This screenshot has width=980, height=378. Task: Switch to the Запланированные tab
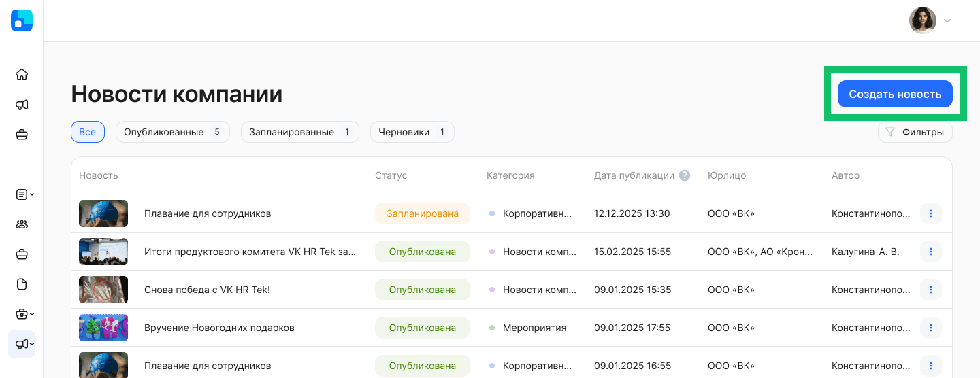pos(299,132)
